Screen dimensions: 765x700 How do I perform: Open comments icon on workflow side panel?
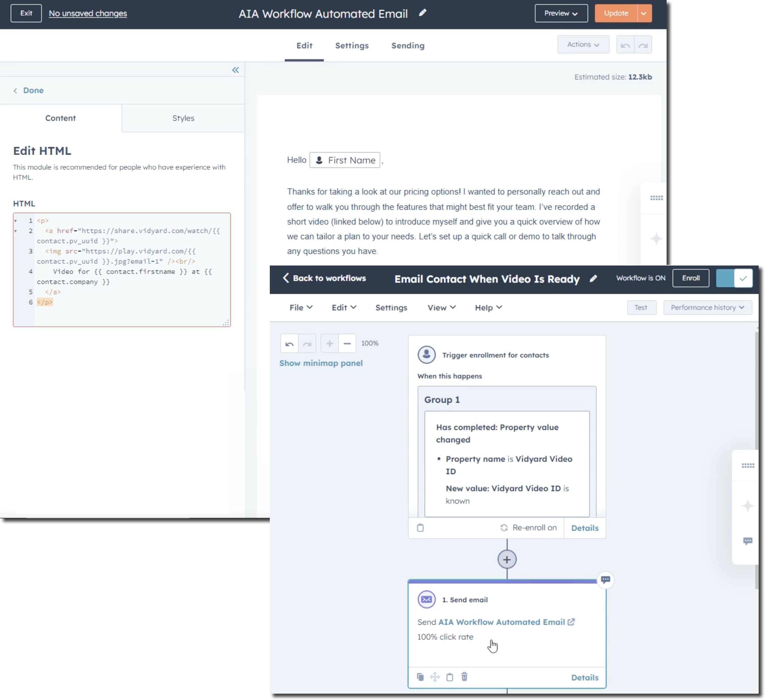[x=748, y=541]
